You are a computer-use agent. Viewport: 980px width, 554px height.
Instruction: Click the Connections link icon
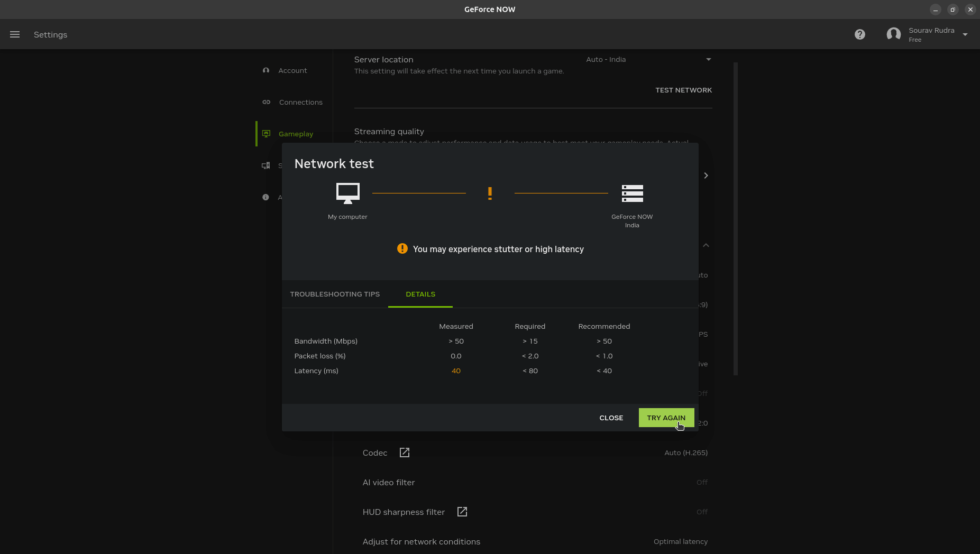point(267,102)
